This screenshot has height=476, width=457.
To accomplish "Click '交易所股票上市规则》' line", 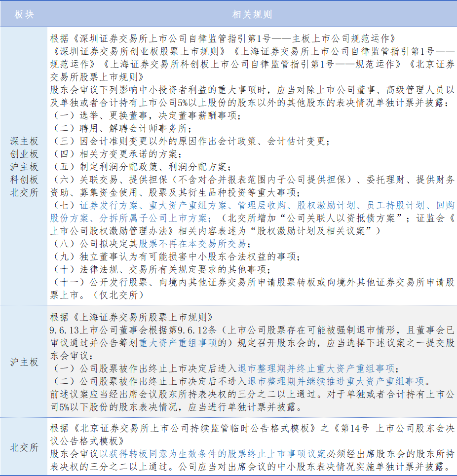I will tap(97, 77).
